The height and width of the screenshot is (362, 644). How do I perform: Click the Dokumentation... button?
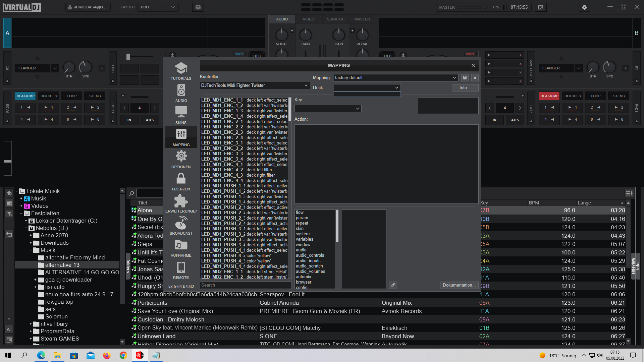[459, 285]
